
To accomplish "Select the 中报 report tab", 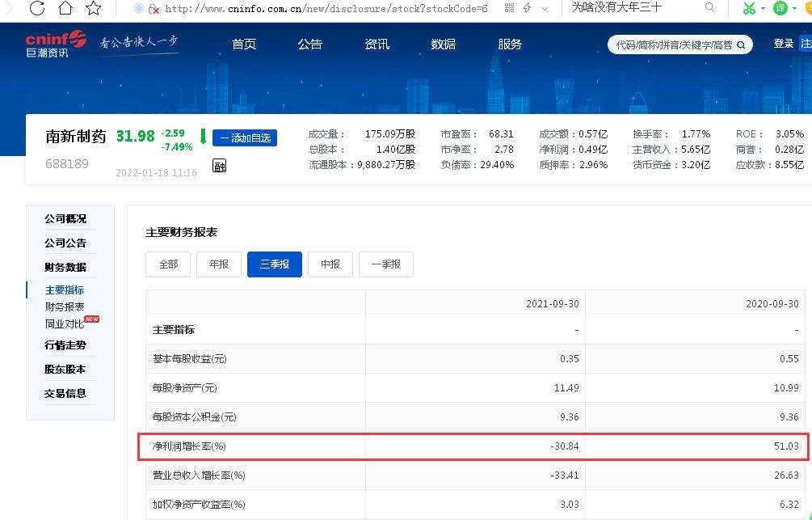I will [330, 264].
